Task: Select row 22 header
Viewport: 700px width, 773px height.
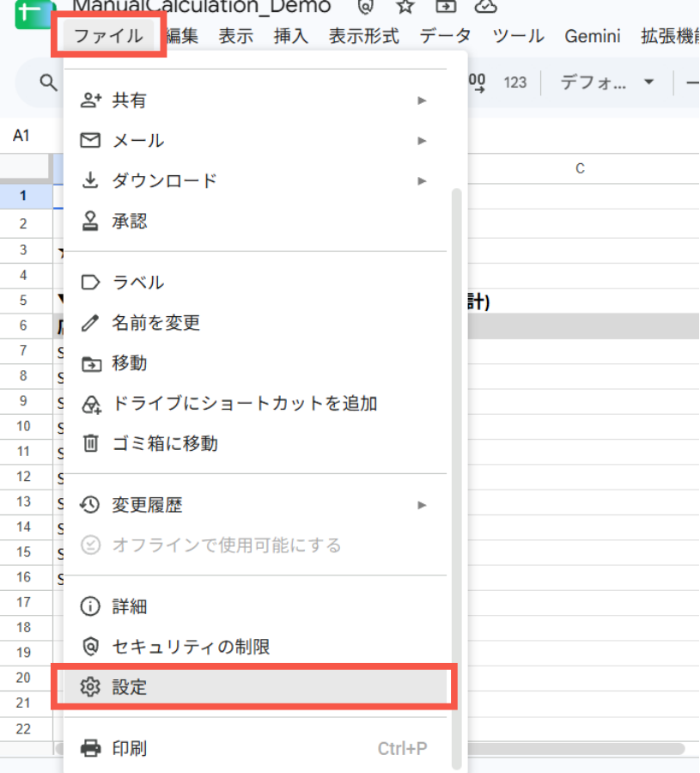Action: pyautogui.click(x=23, y=728)
